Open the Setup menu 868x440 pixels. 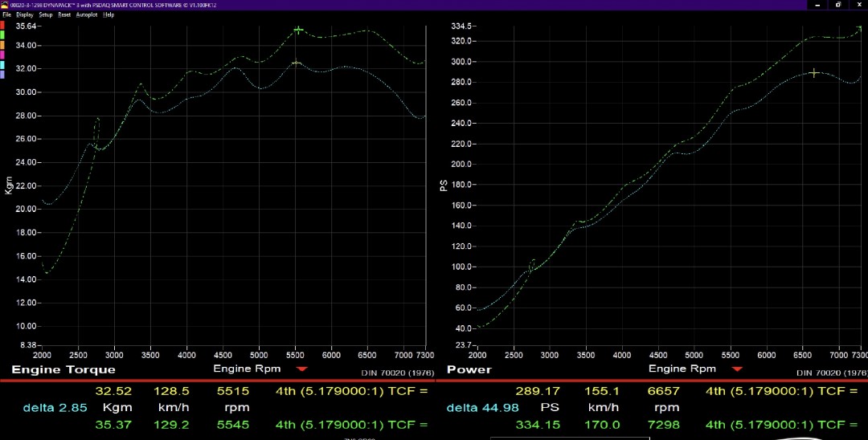tap(46, 14)
